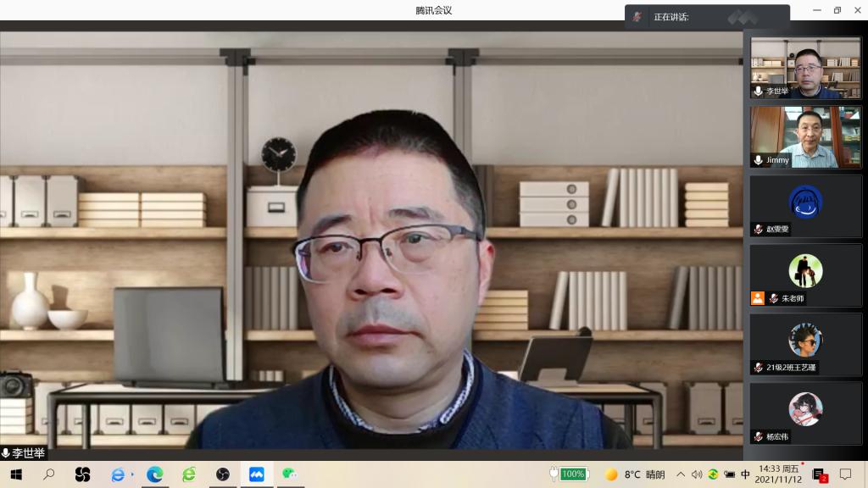Click the microphone icon on Jimmy's tile
The image size is (868, 488).
pyautogui.click(x=758, y=160)
